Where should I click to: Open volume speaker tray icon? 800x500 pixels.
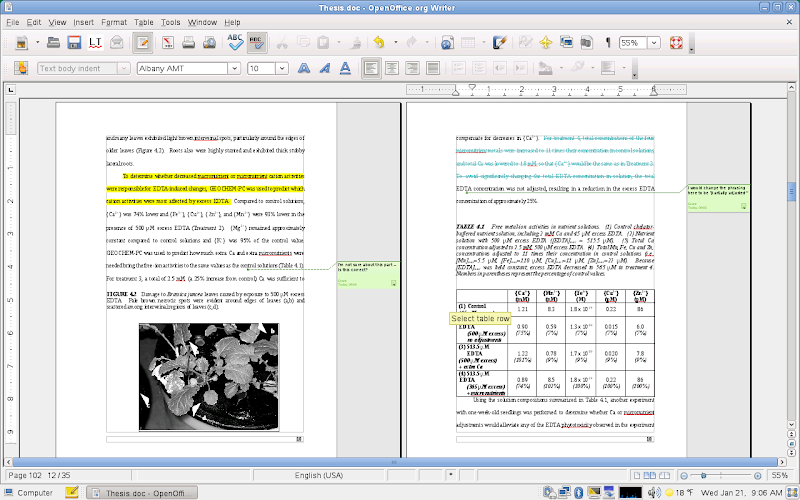(x=654, y=492)
